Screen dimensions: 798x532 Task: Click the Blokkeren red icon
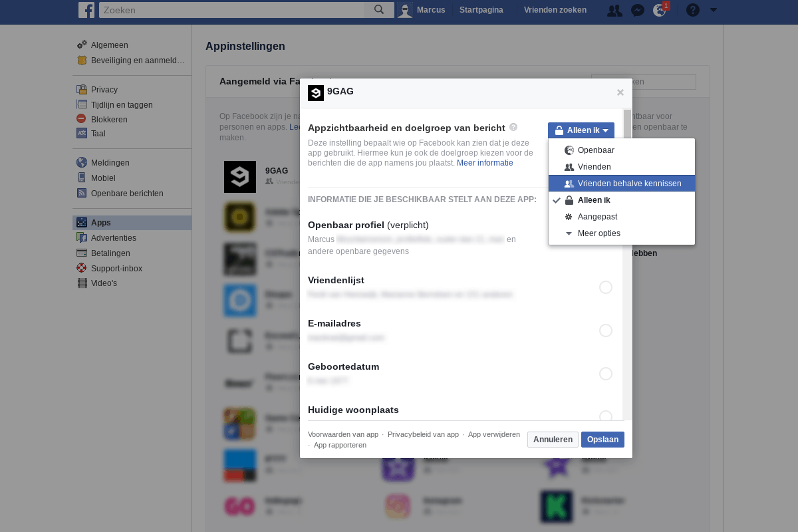coord(82,119)
